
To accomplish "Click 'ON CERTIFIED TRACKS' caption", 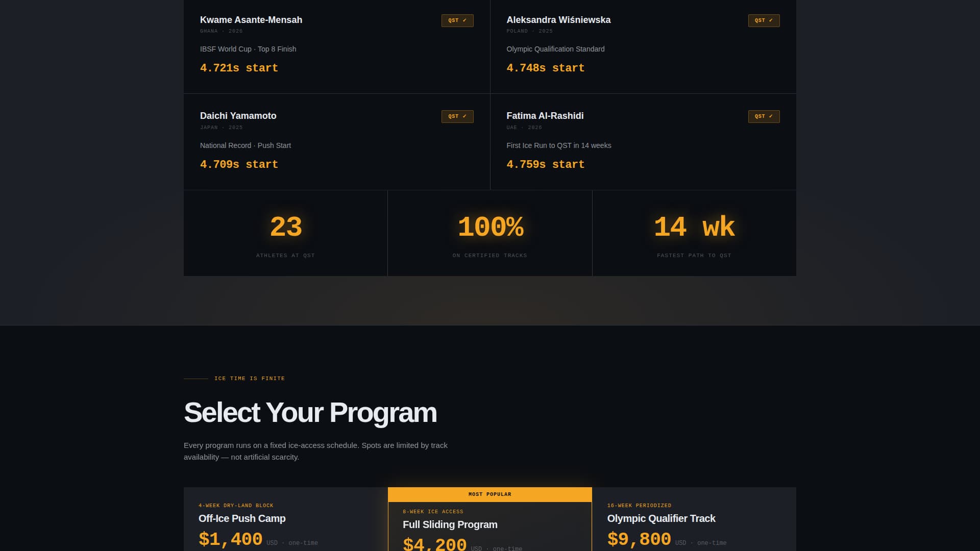I will coord(490,256).
